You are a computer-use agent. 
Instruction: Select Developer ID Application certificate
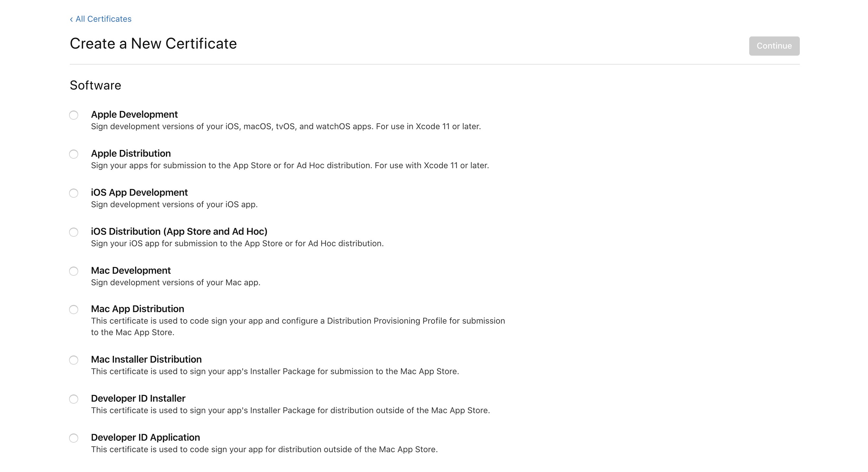[74, 438]
